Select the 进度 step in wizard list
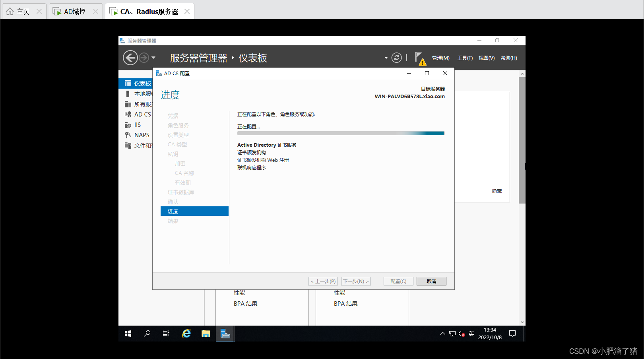The height and width of the screenshot is (359, 644). 194,211
